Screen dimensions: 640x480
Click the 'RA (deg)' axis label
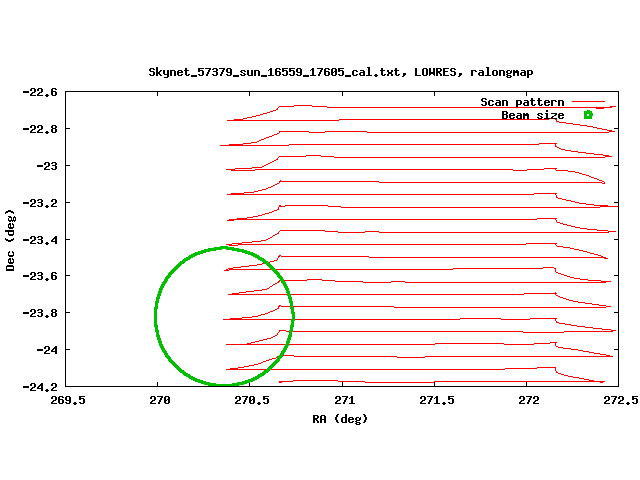(x=340, y=419)
